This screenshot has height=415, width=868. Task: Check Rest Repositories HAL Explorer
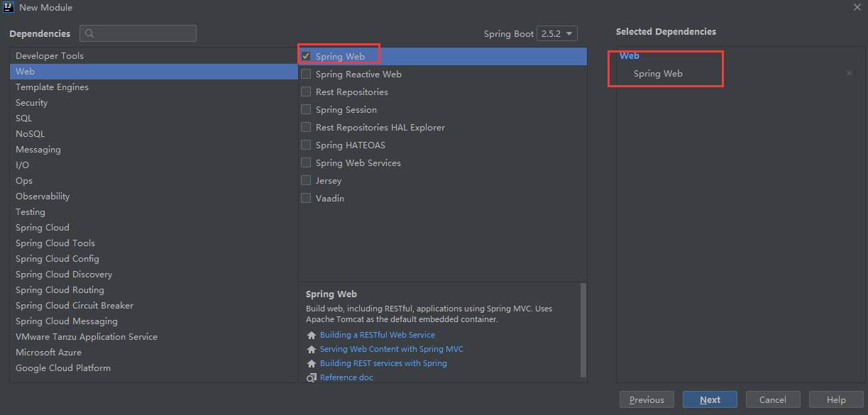tap(306, 127)
